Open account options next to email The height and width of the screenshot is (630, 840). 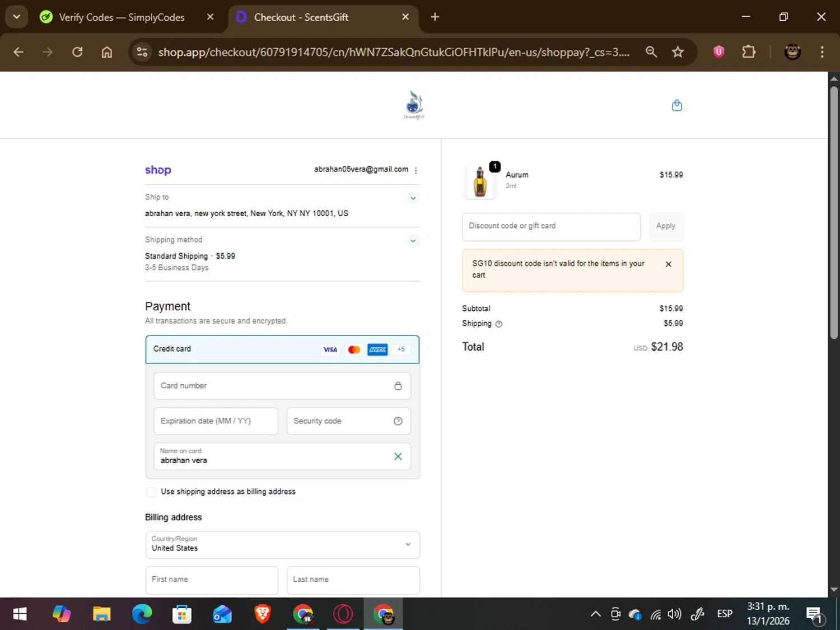click(x=416, y=170)
